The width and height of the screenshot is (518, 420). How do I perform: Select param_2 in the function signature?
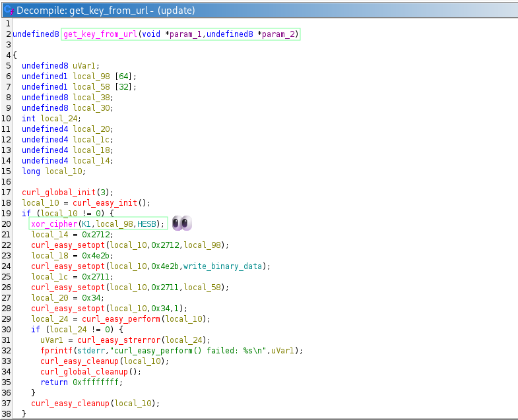(278, 34)
